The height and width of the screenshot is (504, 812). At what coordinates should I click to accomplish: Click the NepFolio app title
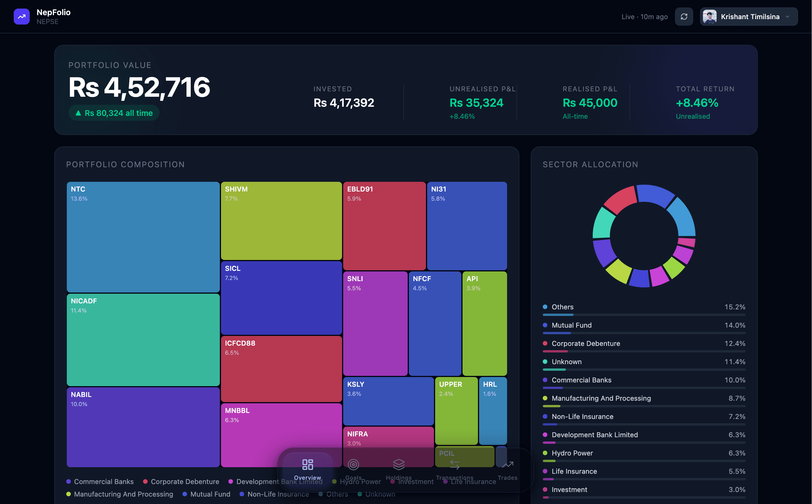pos(53,12)
